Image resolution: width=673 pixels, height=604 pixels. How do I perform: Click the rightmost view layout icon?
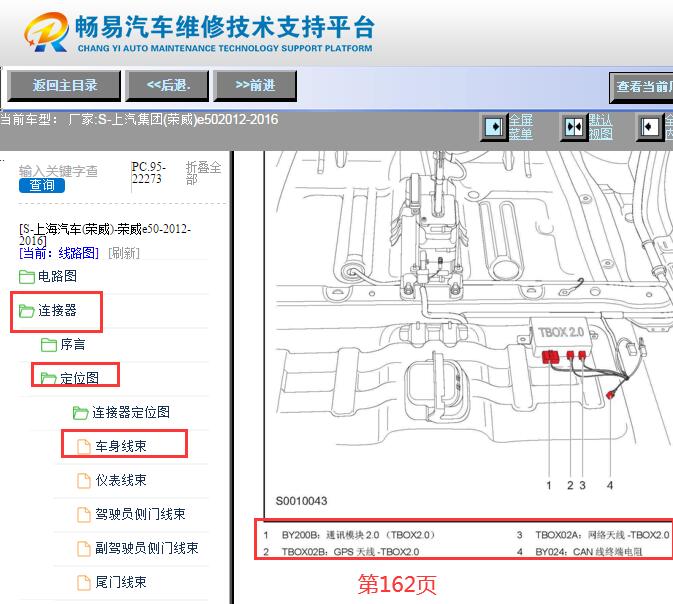coord(650,127)
